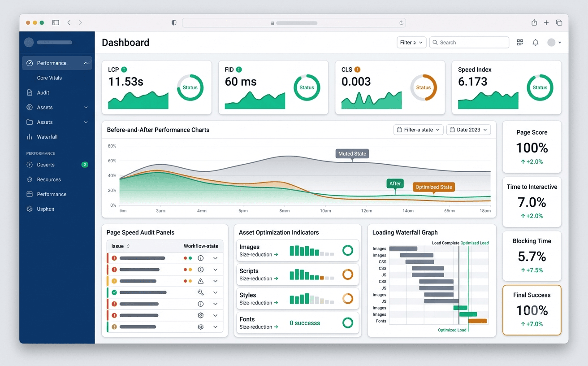The width and height of the screenshot is (588, 366).
Task: Open the Filter a state dropdown
Action: coord(419,130)
